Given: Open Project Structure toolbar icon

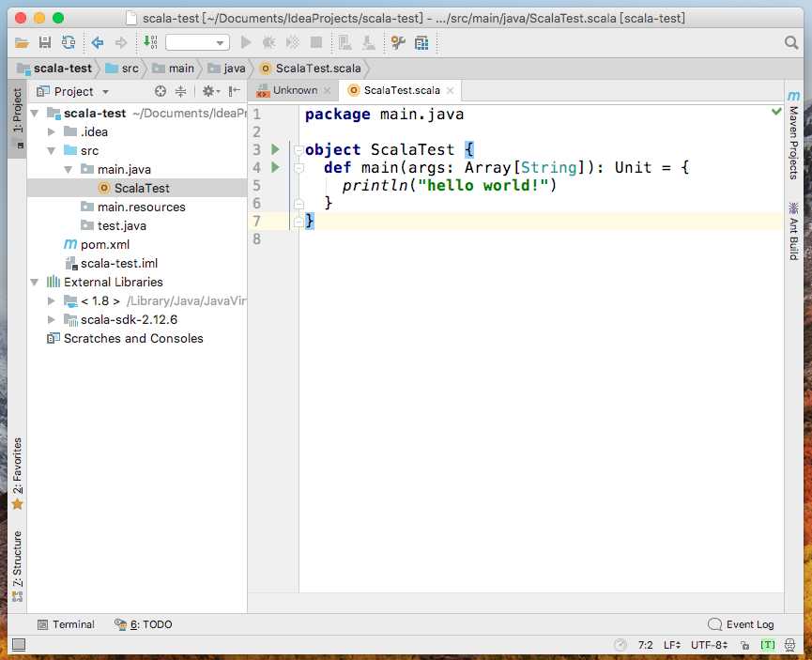Looking at the screenshot, I should [421, 43].
